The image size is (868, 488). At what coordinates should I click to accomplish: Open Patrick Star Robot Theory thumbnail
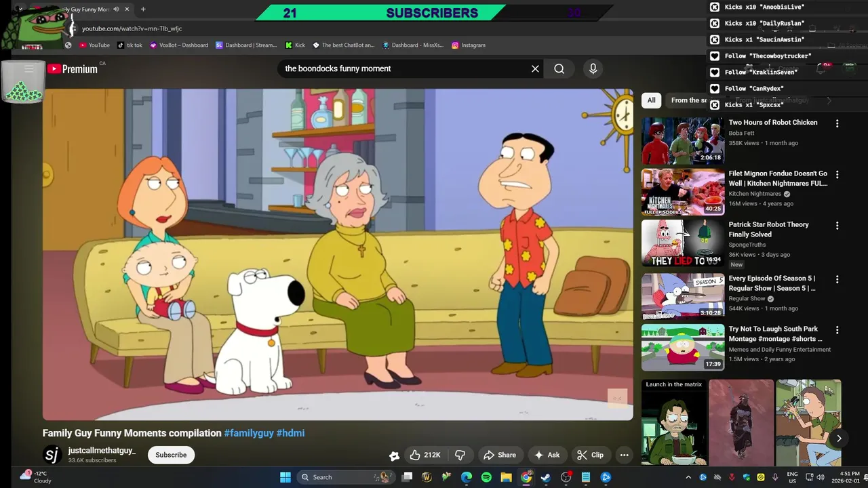tap(683, 243)
